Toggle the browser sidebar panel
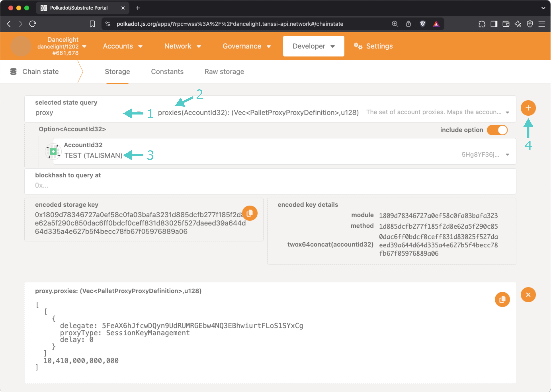Screen dimensions: 551x392 click(x=494, y=24)
